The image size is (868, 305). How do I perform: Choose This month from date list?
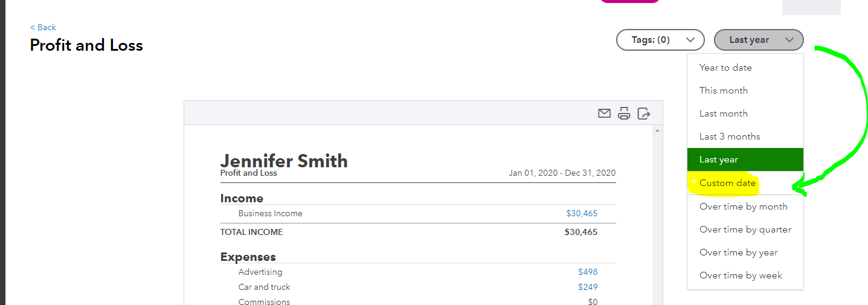(724, 91)
